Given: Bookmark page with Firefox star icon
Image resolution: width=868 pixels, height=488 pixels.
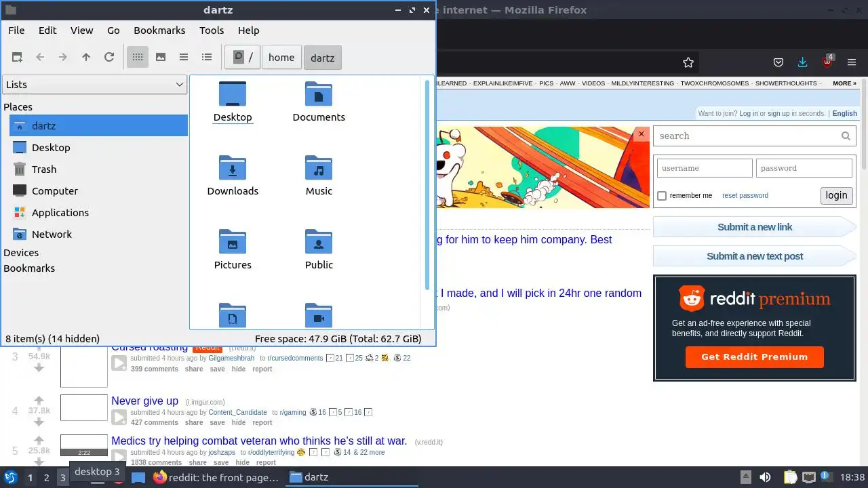Looking at the screenshot, I should [x=688, y=62].
